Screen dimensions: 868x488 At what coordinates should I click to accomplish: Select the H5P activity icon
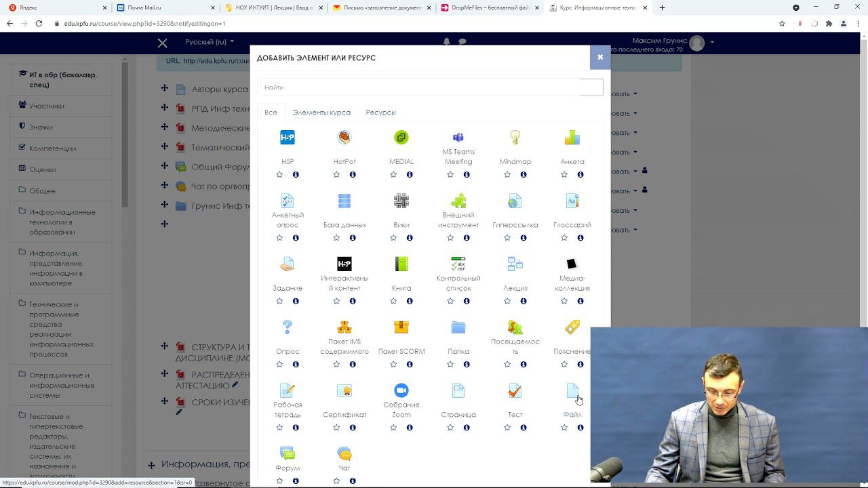pyautogui.click(x=288, y=138)
